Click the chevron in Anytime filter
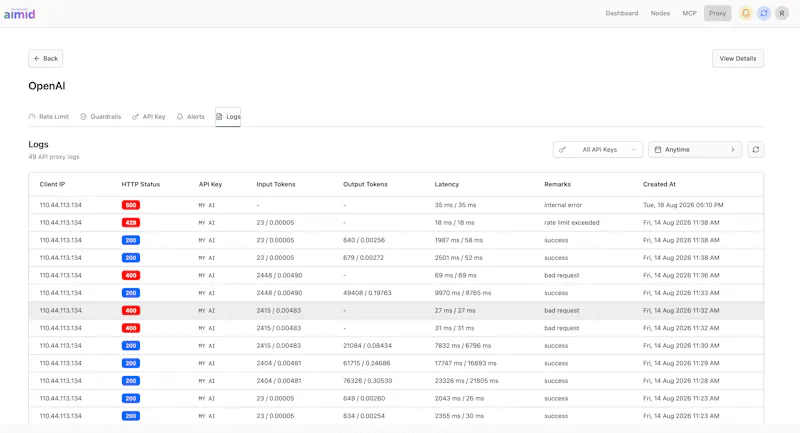This screenshot has width=800, height=433. click(x=733, y=149)
